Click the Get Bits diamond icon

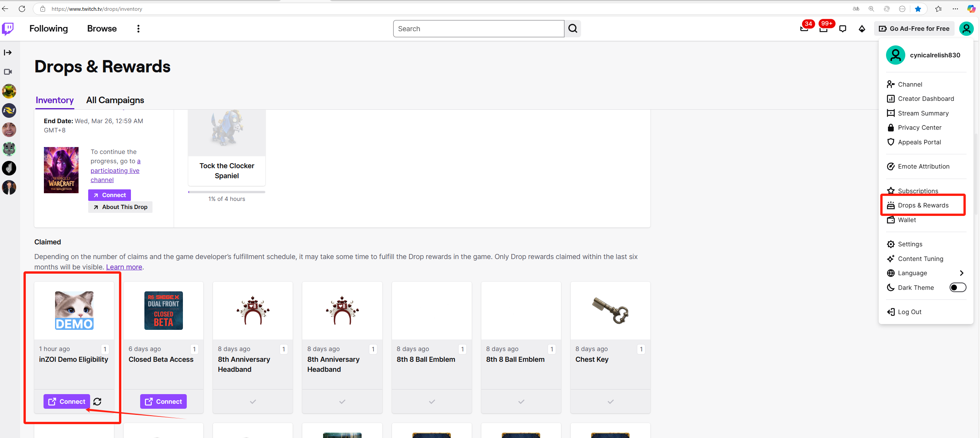862,28
